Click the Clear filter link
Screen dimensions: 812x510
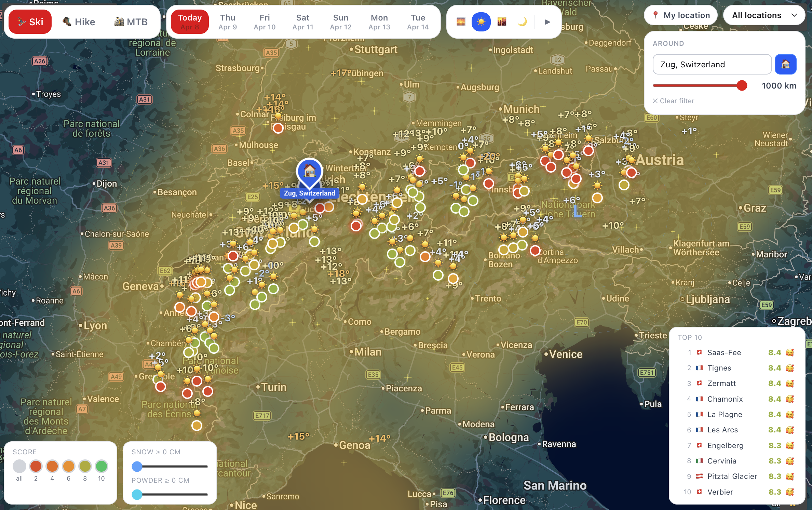pyautogui.click(x=673, y=101)
